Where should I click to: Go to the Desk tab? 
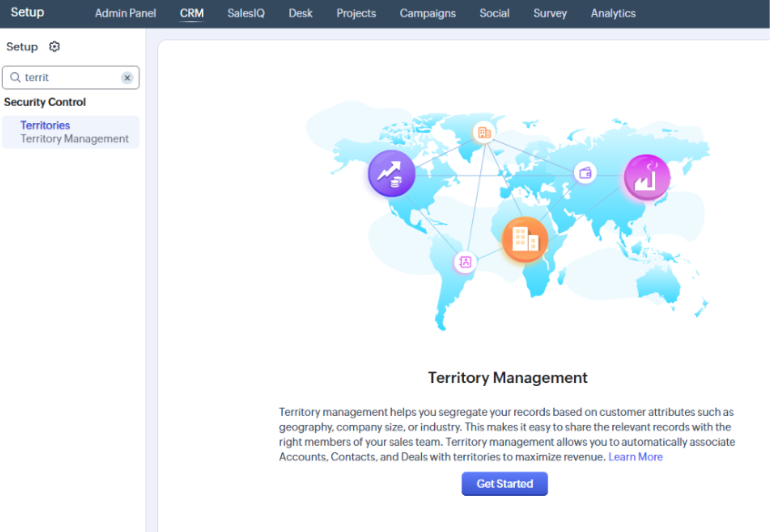coord(300,13)
